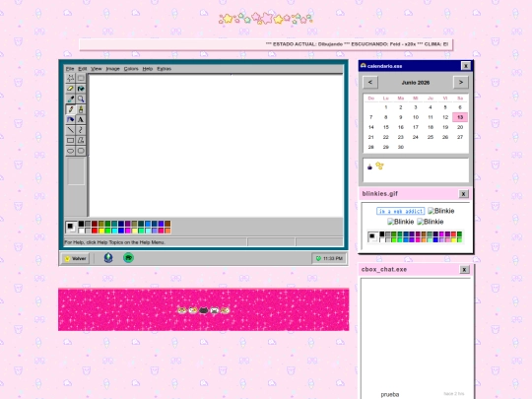Image resolution: width=532 pixels, height=399 pixels.
Task: Click the Junio 2026 month label
Action: coord(416,83)
